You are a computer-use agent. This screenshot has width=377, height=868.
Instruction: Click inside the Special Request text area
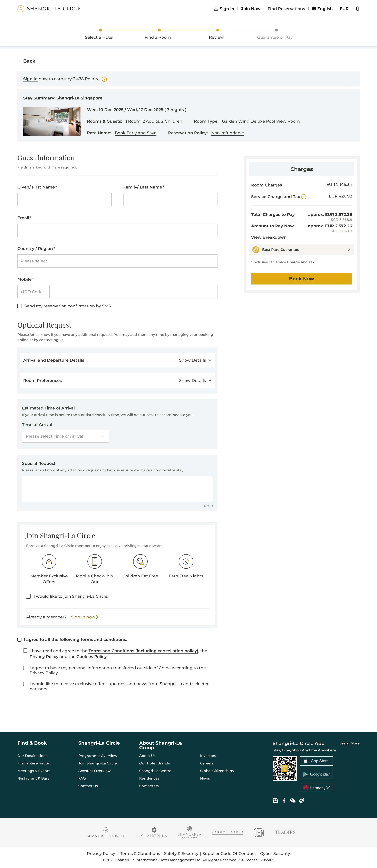(117, 489)
